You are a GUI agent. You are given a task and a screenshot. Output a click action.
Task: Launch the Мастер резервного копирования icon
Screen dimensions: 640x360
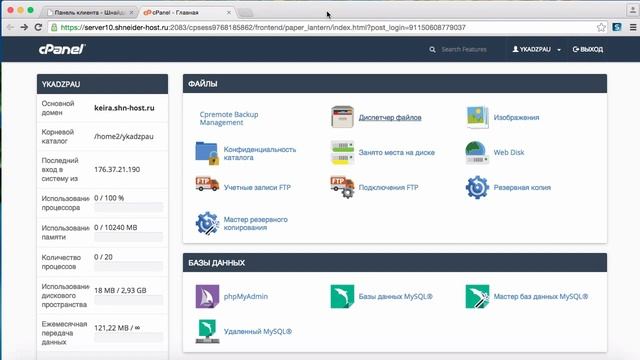coord(207,223)
